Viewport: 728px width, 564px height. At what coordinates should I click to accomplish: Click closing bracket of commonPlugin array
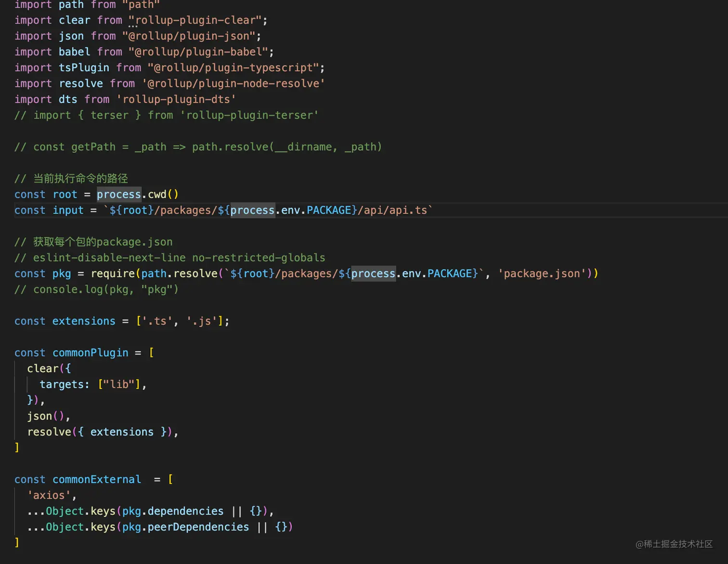point(17,448)
